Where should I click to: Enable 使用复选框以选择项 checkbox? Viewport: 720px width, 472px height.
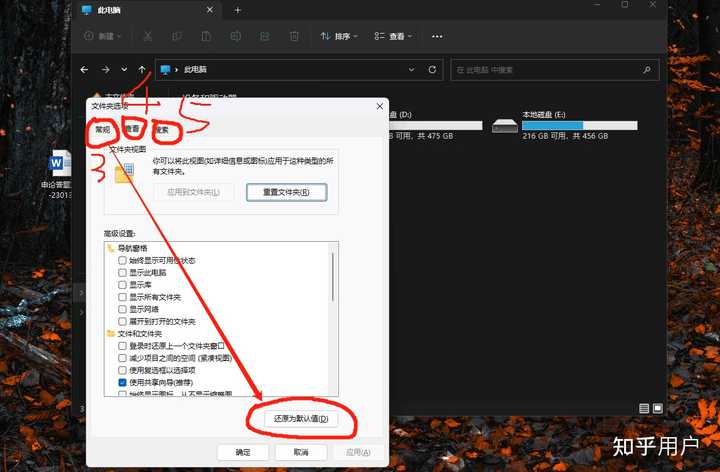(x=122, y=370)
